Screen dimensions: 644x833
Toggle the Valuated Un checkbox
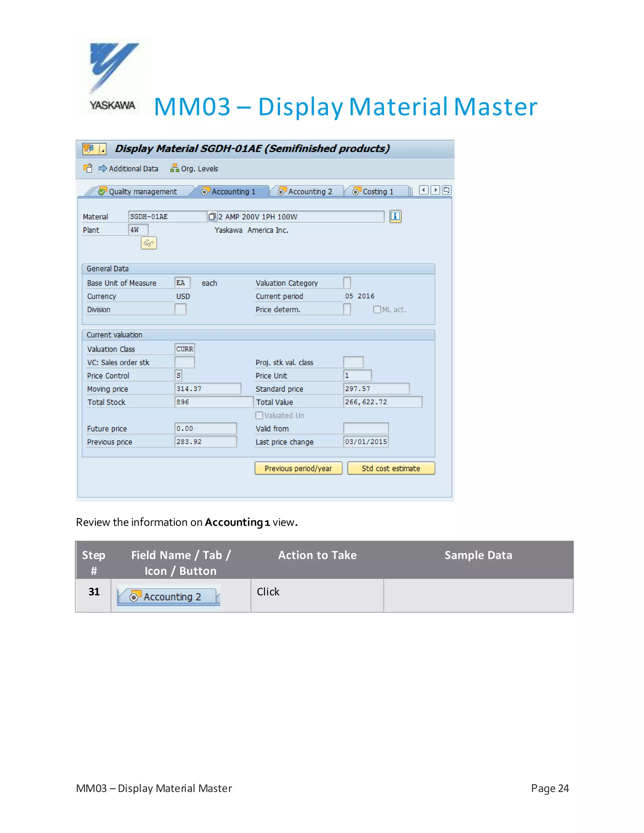[259, 415]
